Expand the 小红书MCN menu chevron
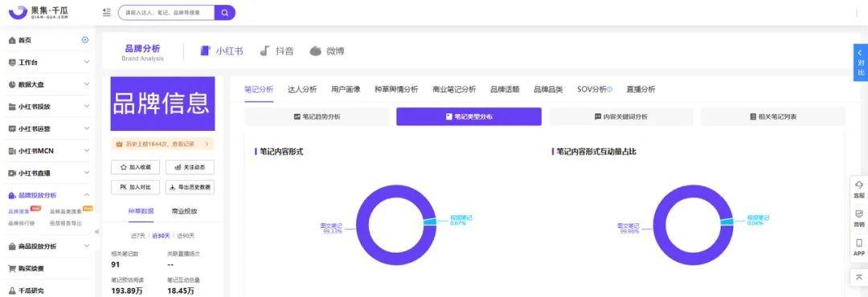868x297 pixels. [86, 151]
